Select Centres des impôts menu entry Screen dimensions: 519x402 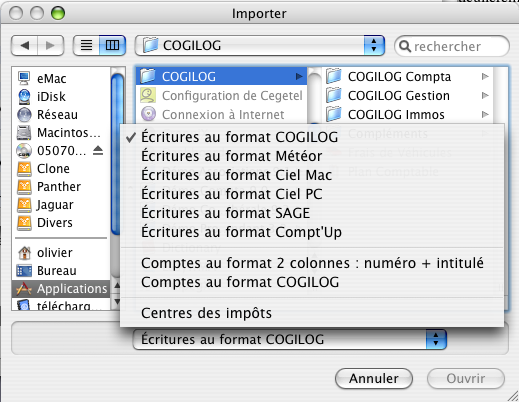pos(206,313)
